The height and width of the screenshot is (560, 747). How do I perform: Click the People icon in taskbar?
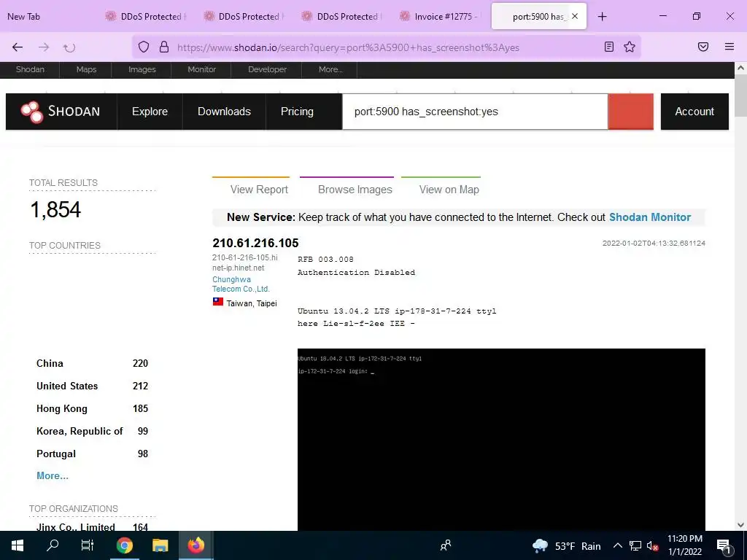[x=446, y=545]
